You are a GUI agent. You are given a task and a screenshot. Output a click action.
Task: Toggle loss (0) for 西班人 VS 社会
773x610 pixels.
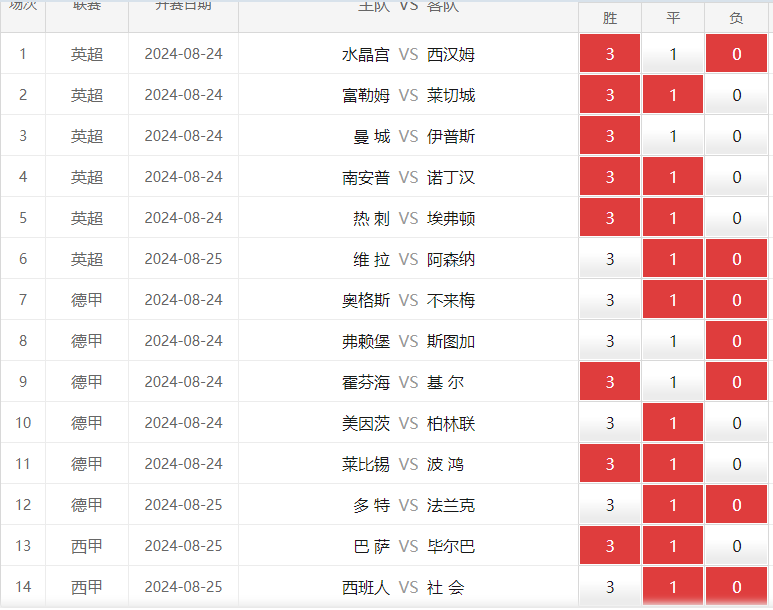click(737, 586)
